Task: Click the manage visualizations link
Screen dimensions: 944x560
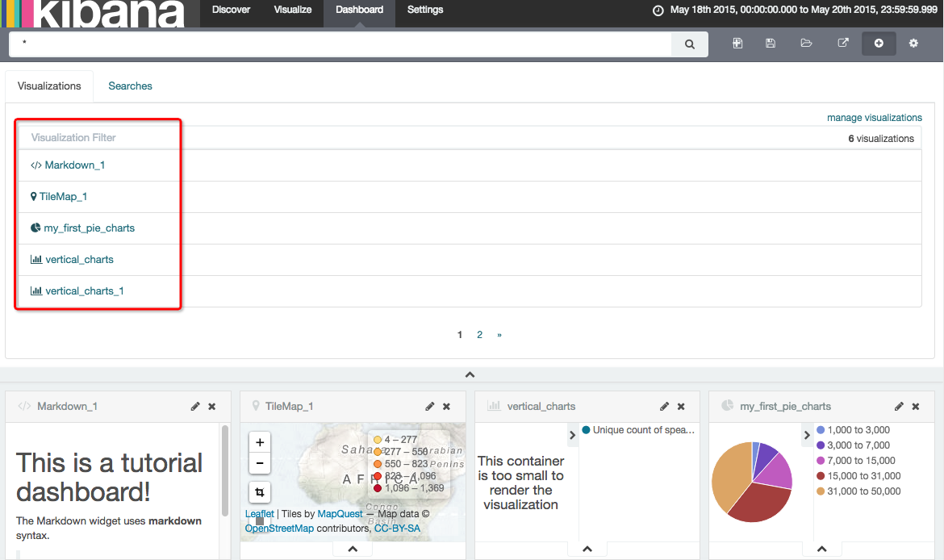Action: pyautogui.click(x=874, y=118)
